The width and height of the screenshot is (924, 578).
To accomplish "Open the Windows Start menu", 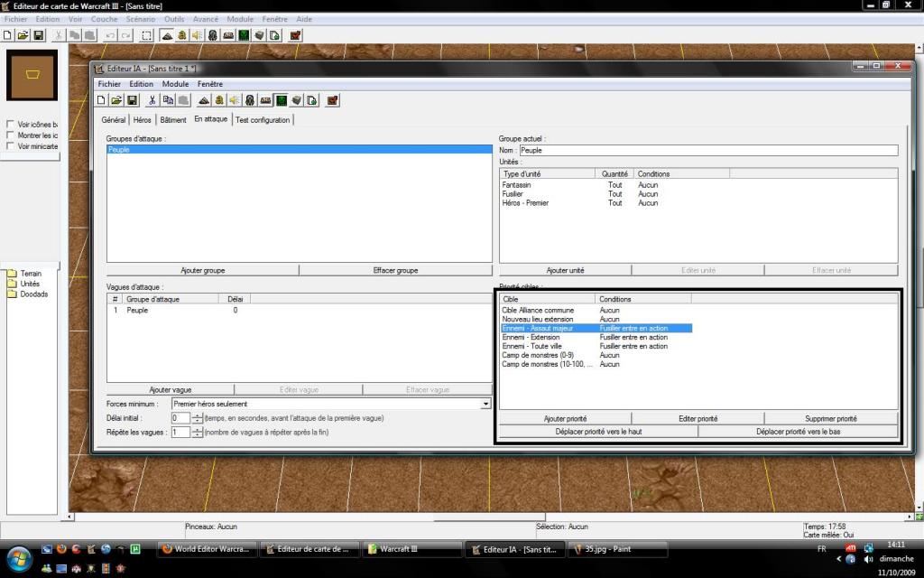I will click(18, 558).
